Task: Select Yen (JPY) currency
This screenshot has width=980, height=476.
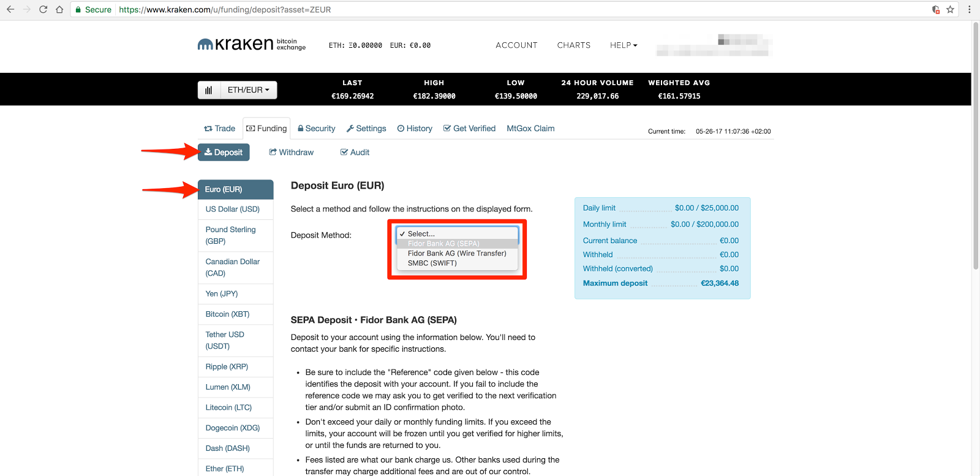Action: click(x=236, y=294)
